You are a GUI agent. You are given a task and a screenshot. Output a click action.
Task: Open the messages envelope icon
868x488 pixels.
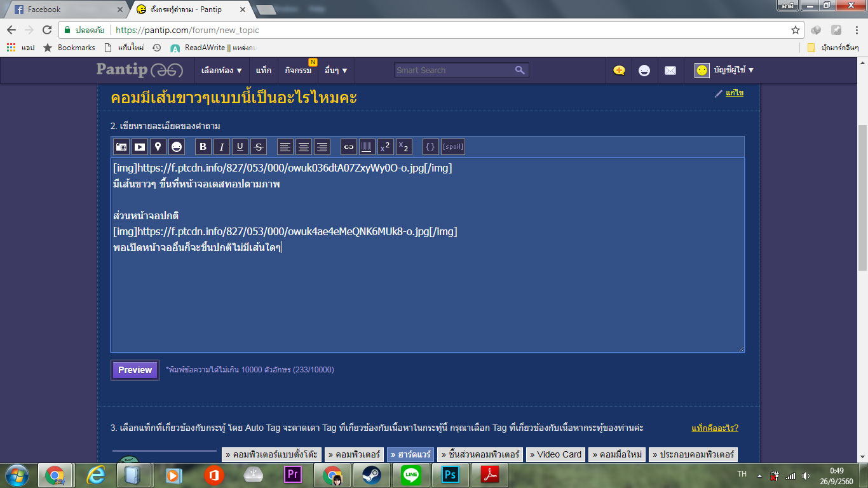click(x=670, y=71)
